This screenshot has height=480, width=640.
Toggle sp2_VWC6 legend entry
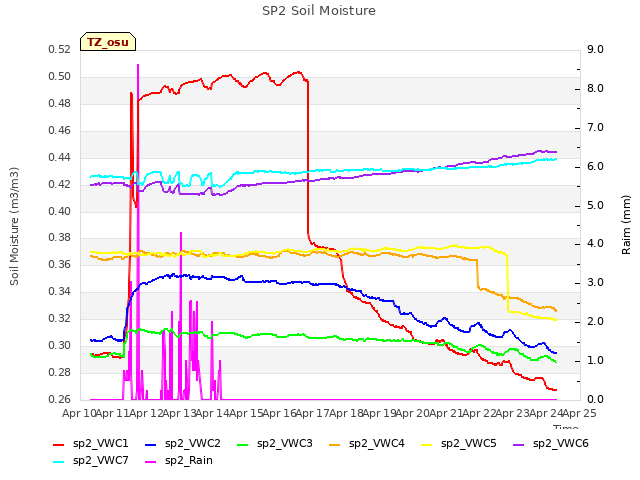pyautogui.click(x=551, y=443)
